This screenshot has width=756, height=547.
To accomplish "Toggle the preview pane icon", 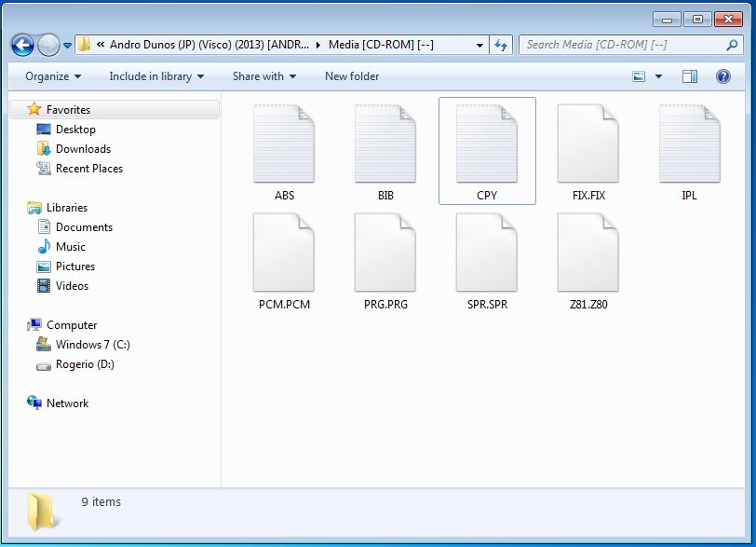I will pyautogui.click(x=690, y=76).
